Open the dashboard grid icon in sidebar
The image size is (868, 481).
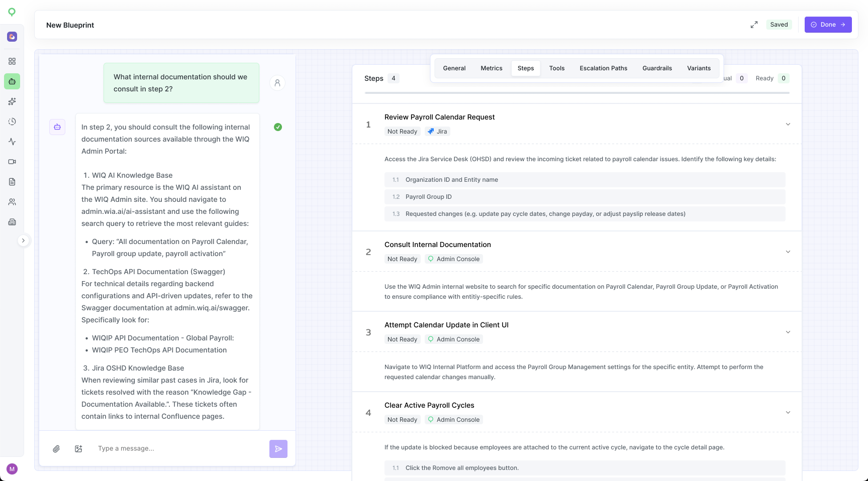(12, 61)
